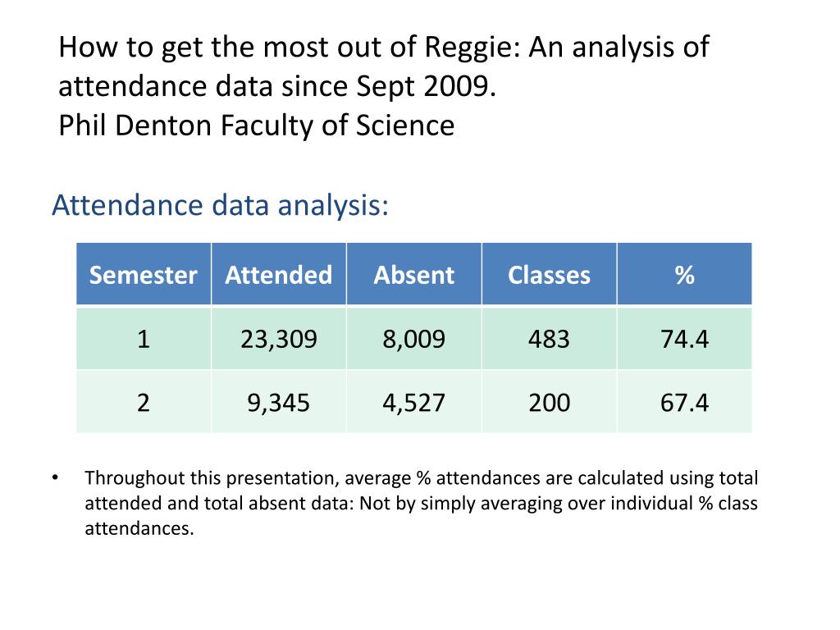Select the Attended column header
The width and height of the screenshot is (840, 630).
(x=279, y=274)
